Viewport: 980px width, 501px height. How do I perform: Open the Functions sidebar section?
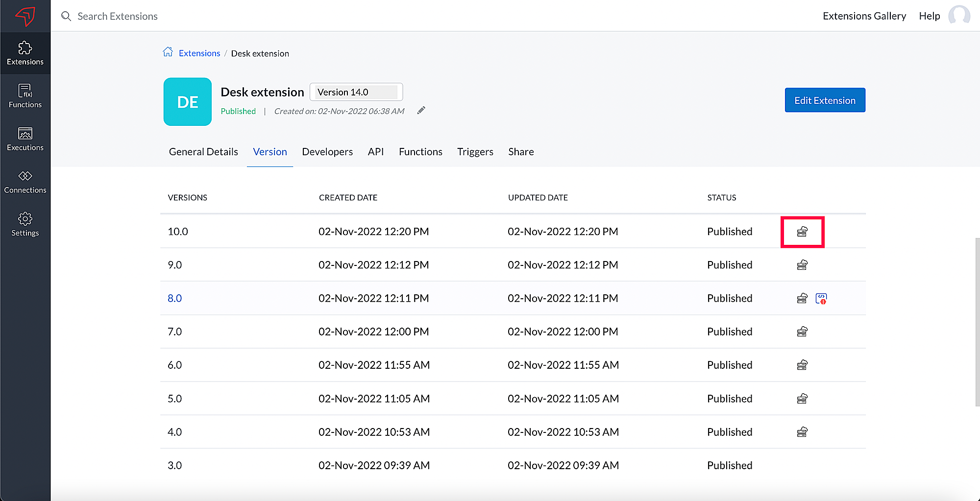tap(25, 96)
